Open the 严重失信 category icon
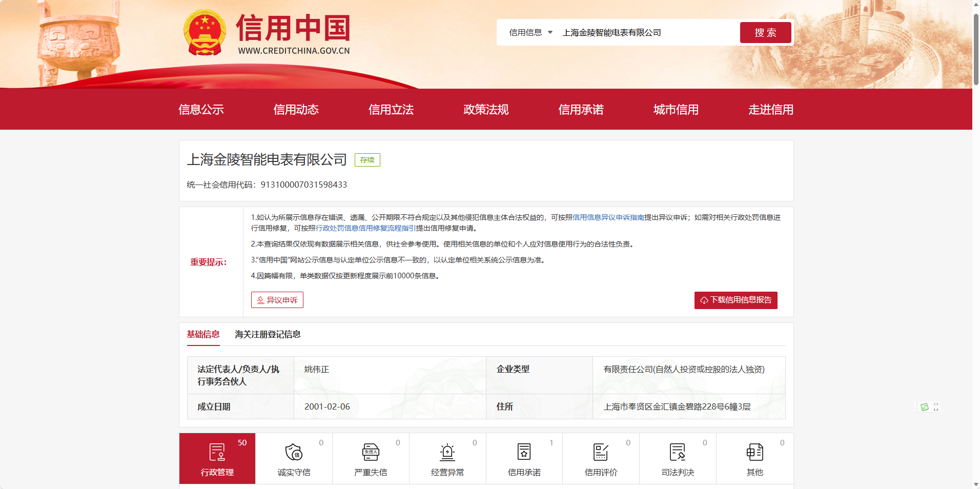980x489 pixels. click(x=371, y=452)
